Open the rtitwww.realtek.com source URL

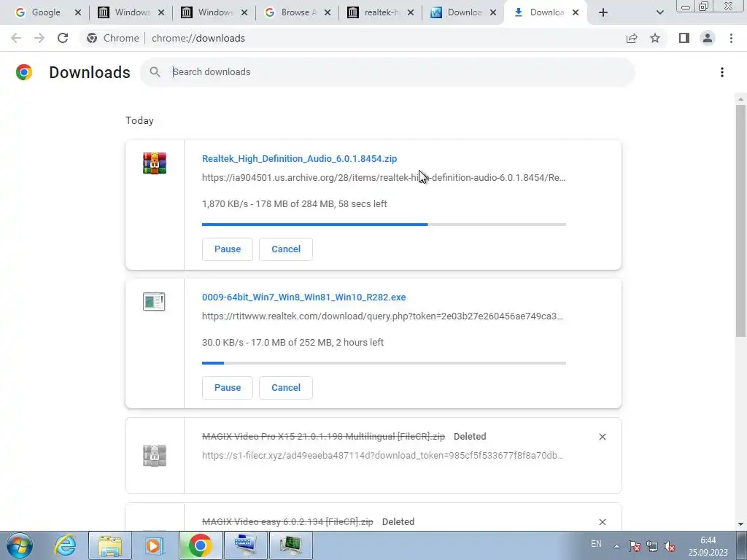click(382, 316)
